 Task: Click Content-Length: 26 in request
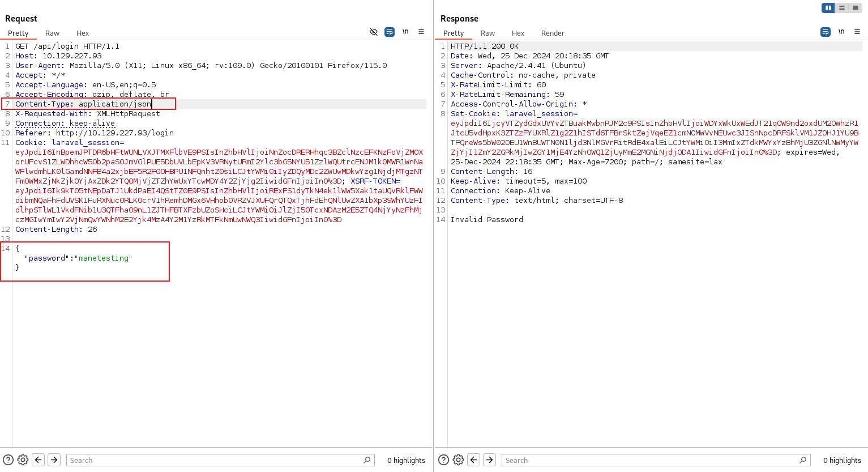point(56,229)
